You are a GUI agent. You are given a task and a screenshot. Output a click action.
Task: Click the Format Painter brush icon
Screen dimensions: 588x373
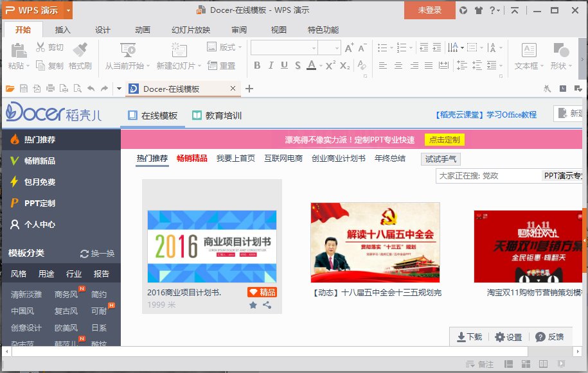[x=80, y=49]
